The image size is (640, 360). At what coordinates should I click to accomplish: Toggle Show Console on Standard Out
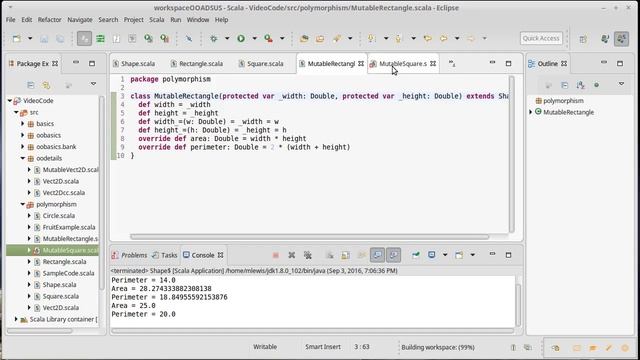(x=377, y=255)
